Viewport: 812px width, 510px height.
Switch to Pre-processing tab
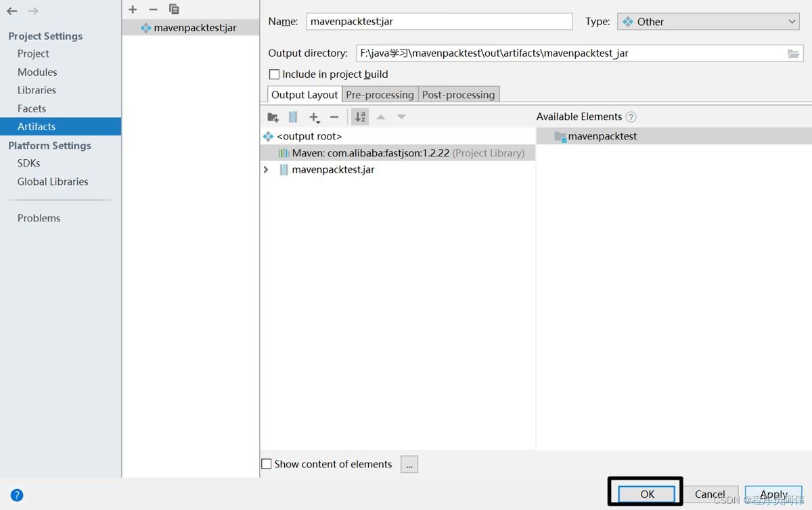click(380, 95)
